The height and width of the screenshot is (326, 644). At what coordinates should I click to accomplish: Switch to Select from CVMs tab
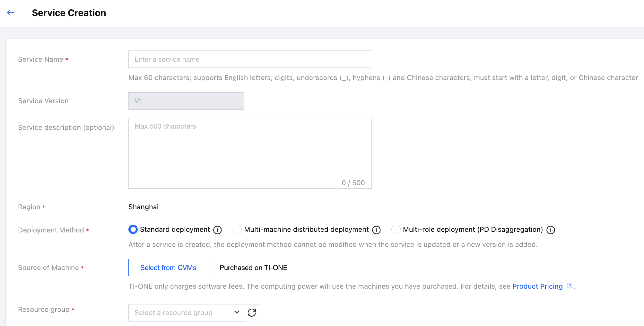point(168,267)
